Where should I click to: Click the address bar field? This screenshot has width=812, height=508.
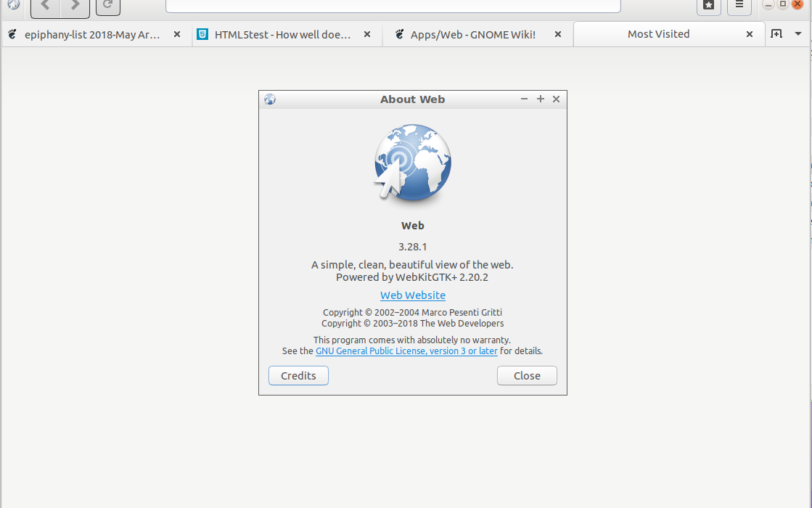393,5
